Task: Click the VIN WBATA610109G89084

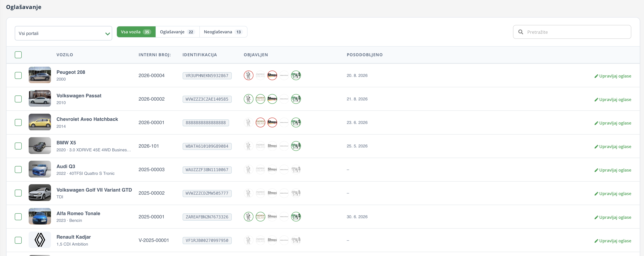Action: click(207, 146)
